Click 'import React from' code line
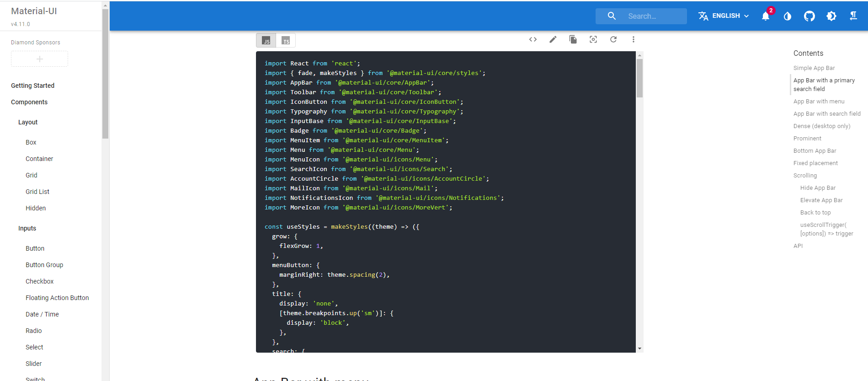Image resolution: width=868 pixels, height=381 pixels. [x=312, y=64]
